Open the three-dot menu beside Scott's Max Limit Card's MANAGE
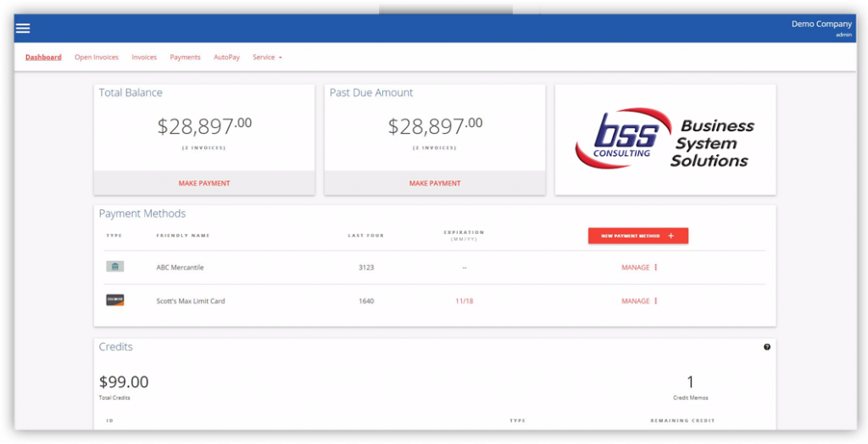The width and height of the screenshot is (868, 444). 655,301
